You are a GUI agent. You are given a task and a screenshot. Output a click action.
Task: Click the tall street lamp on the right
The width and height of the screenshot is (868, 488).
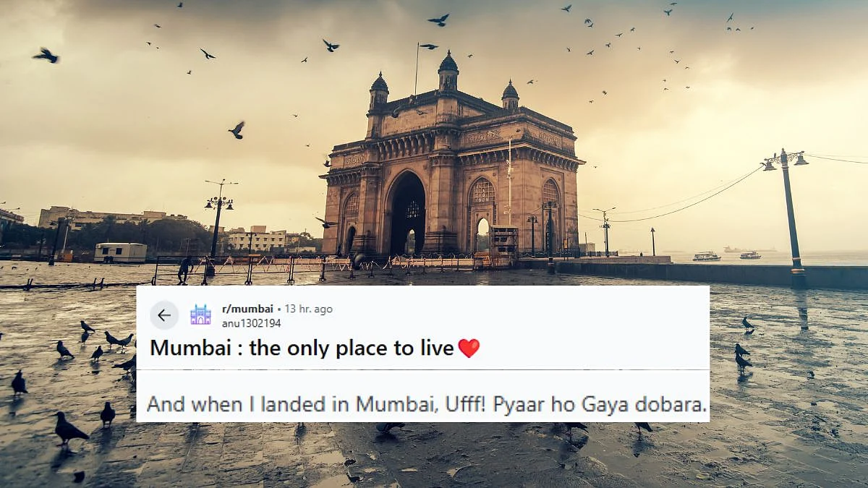(x=788, y=218)
